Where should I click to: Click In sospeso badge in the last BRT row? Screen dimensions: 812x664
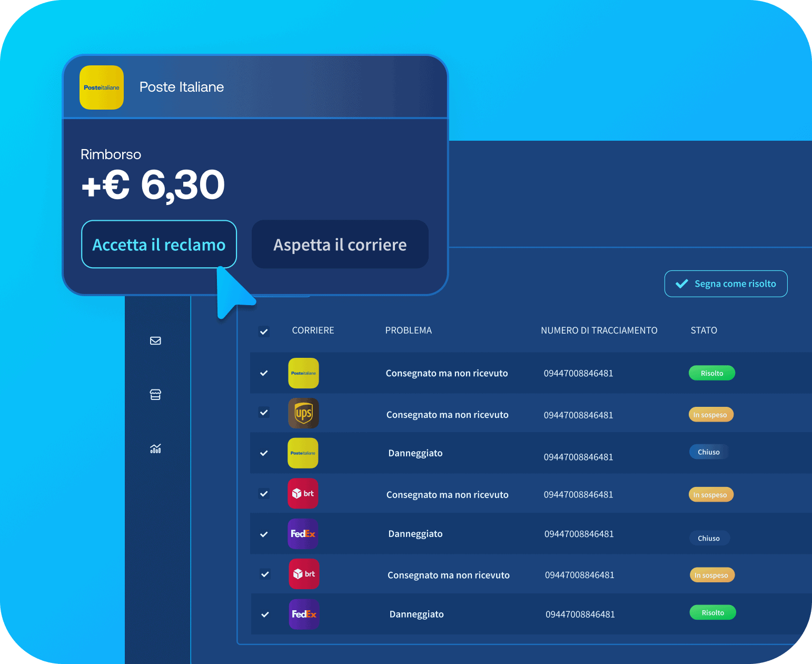(712, 575)
